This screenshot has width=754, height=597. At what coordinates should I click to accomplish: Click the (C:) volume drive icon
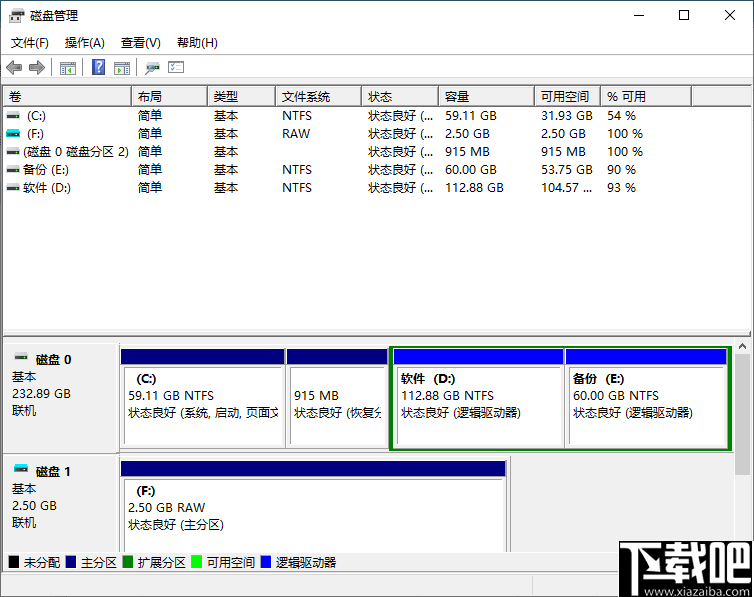coord(13,116)
